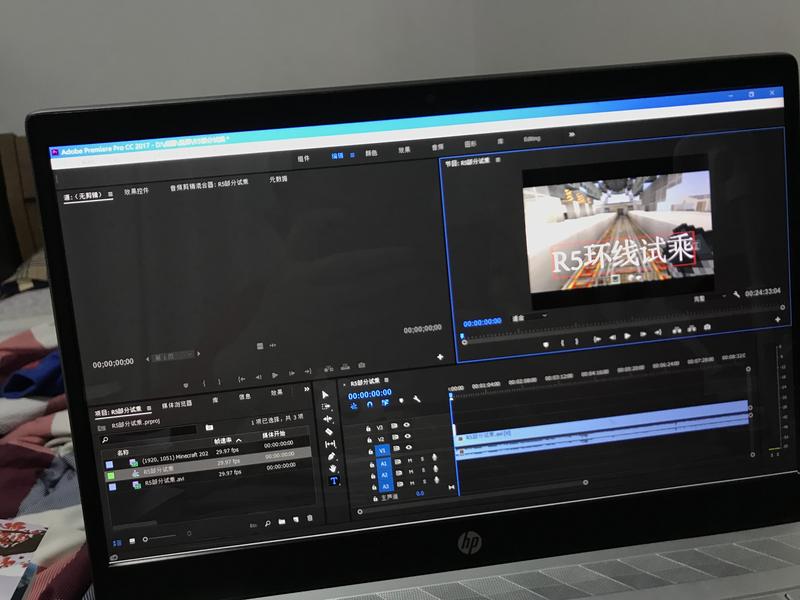This screenshot has width=800, height=600.
Task: Open Program monitor settings wrench
Action: pyautogui.click(x=736, y=294)
